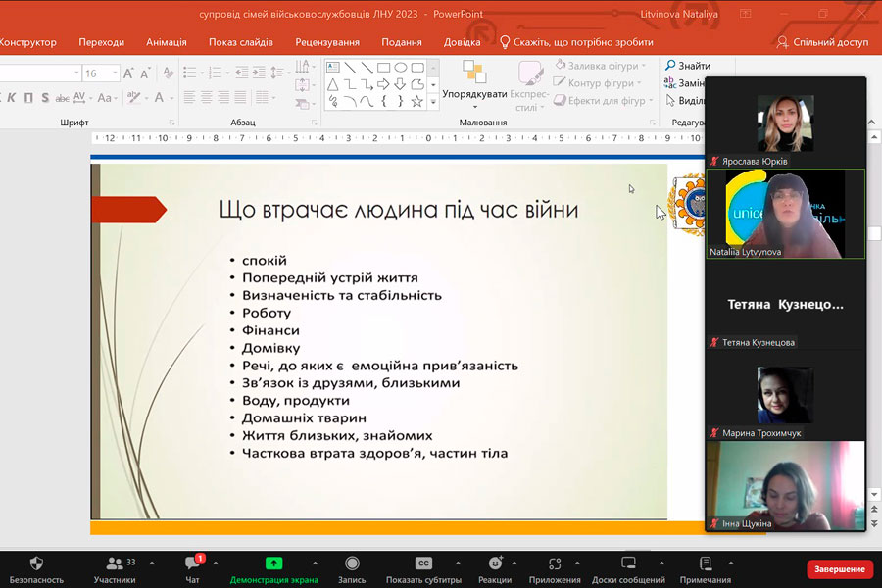Open the Reactions smiley icon
Viewport: 882px width, 588px height.
495,563
